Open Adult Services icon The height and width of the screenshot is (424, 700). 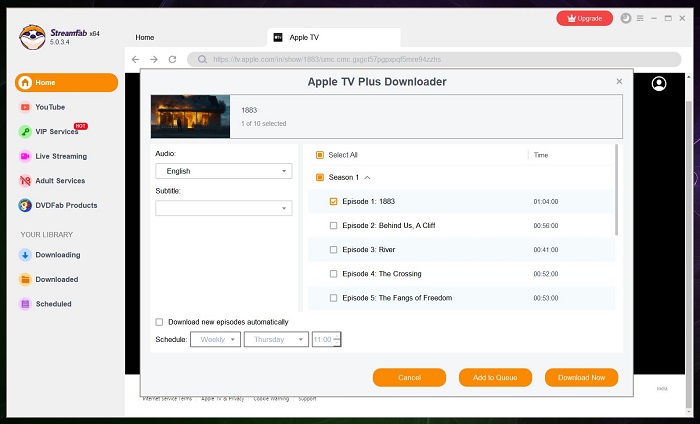25,181
